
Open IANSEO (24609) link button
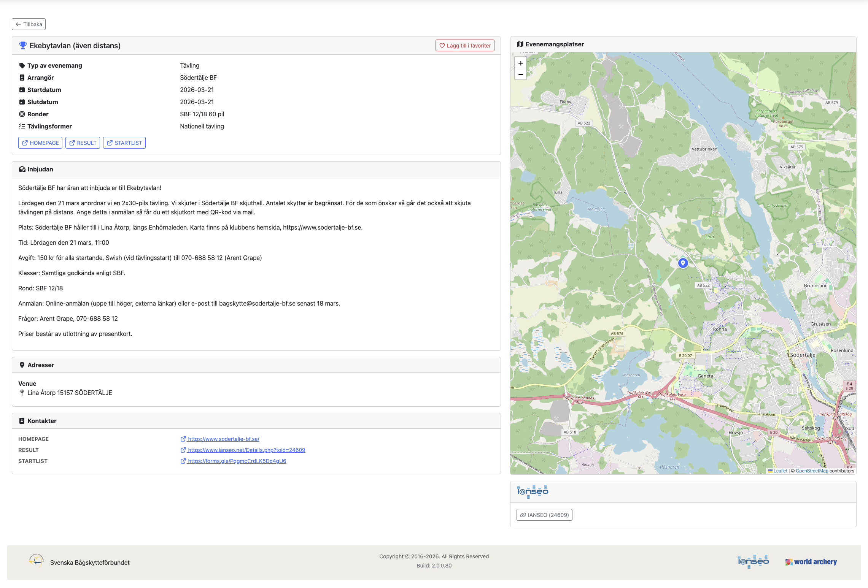click(544, 515)
